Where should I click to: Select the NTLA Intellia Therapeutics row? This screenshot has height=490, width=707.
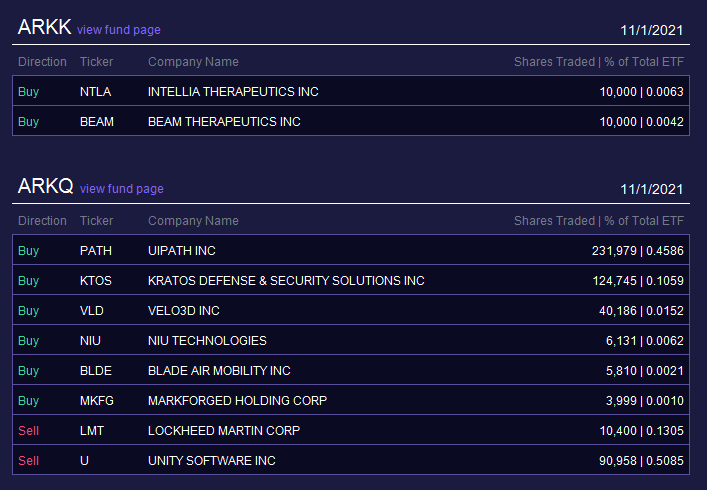[x=351, y=91]
